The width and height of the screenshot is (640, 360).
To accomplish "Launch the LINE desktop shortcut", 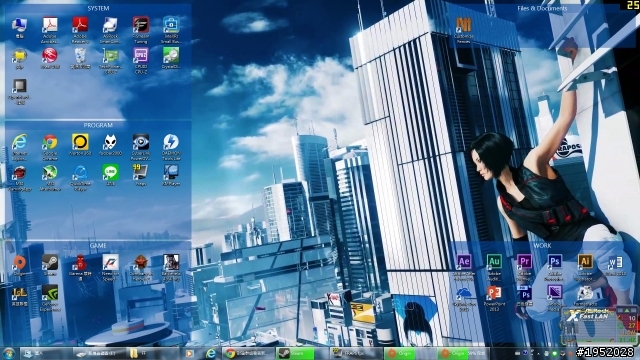I will click(110, 175).
